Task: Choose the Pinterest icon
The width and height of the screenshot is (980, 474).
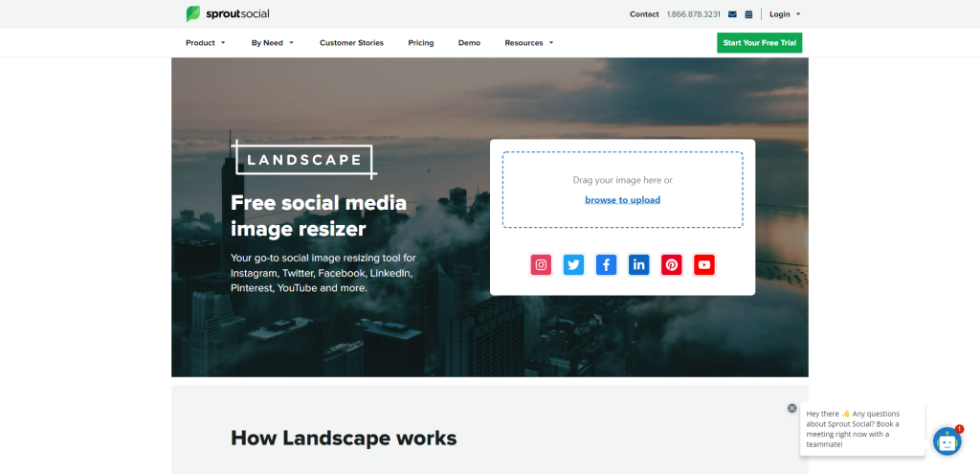Action: pos(672,265)
